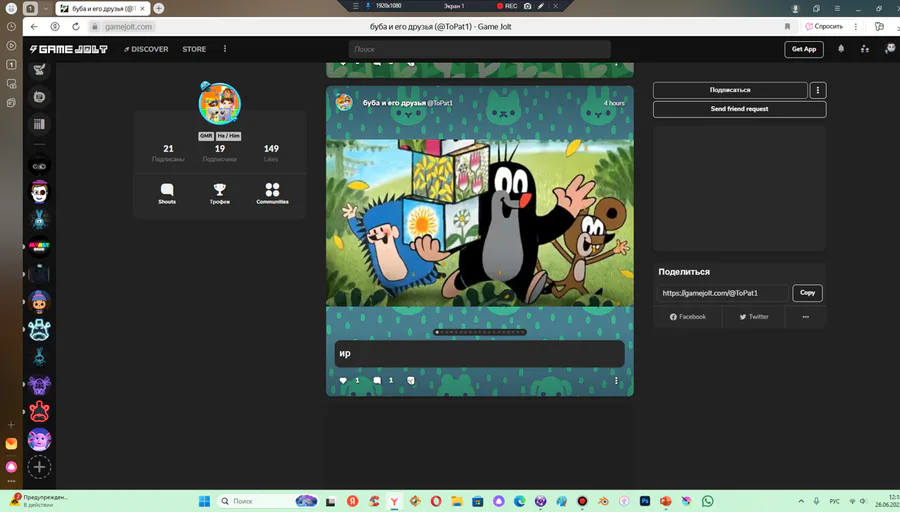The height and width of the screenshot is (512, 900).
Task: Add a community with the plus circle
Action: (x=39, y=467)
